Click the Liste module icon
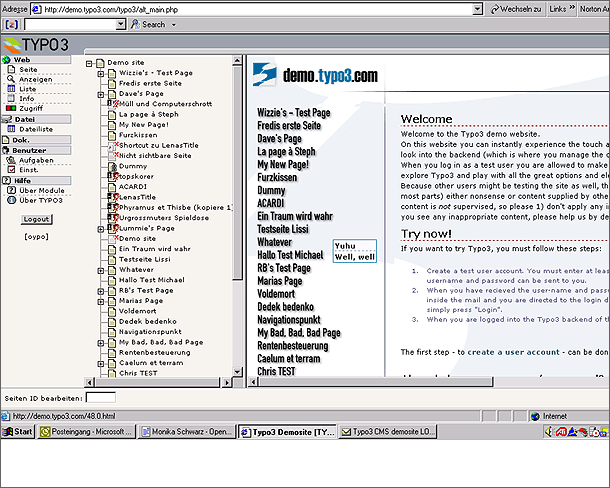Screen dimensions: 610x488 pos(11,89)
